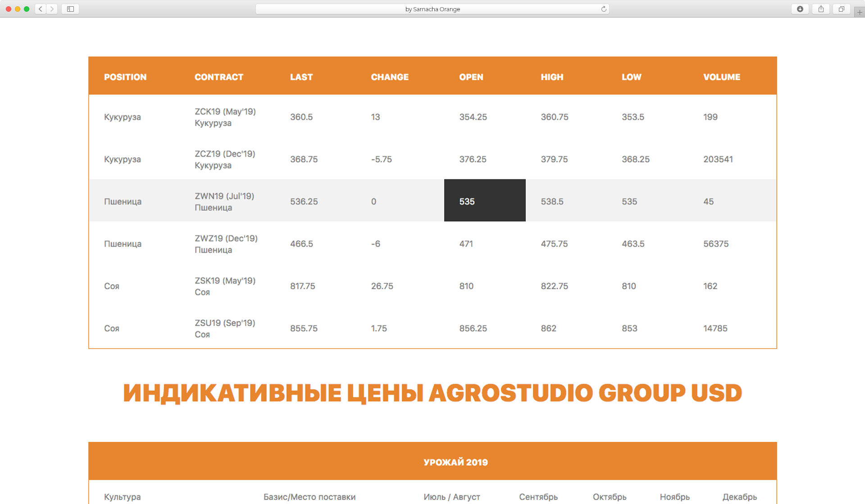865x504 pixels.
Task: Click the Декабрь column label
Action: (740, 497)
